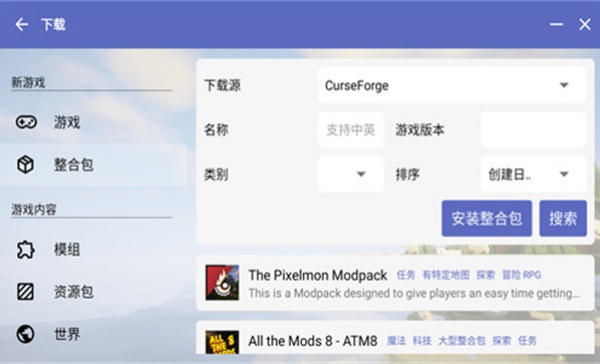
Task: Click the puzzle piece icon for 模组
Action: tap(25, 250)
